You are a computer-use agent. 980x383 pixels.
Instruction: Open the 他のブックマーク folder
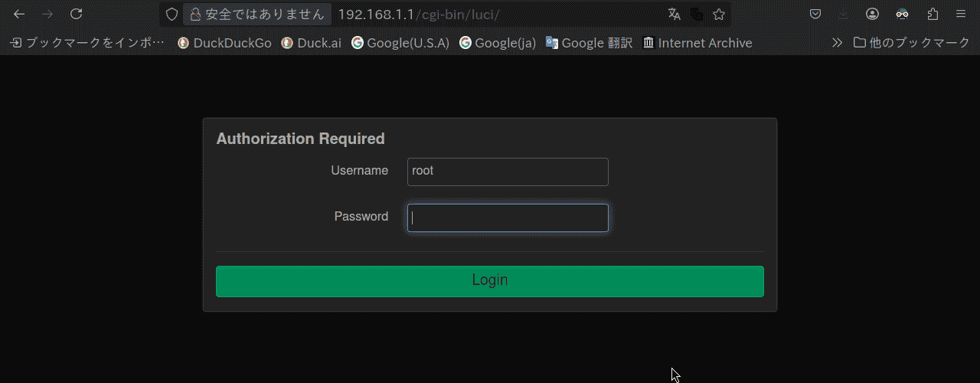coord(911,43)
